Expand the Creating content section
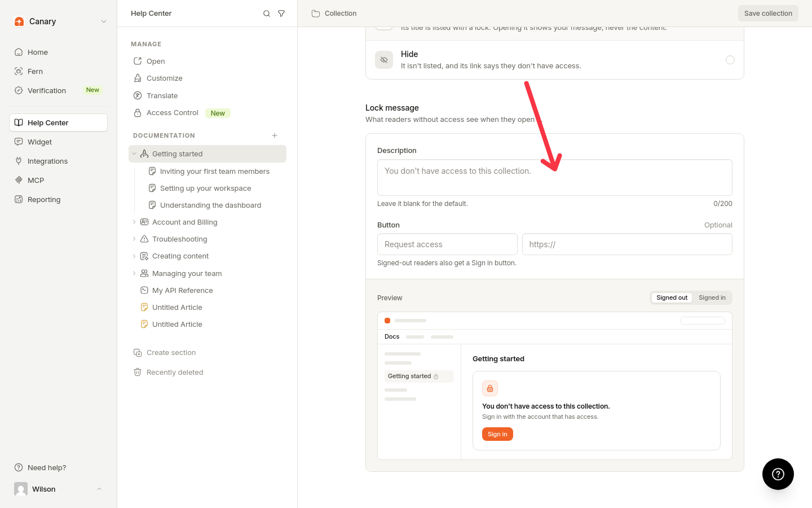The image size is (812, 508). click(x=134, y=256)
